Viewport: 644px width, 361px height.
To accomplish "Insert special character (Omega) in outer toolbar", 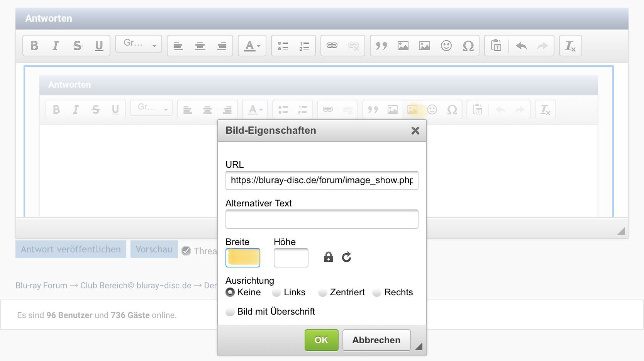I will pos(468,46).
